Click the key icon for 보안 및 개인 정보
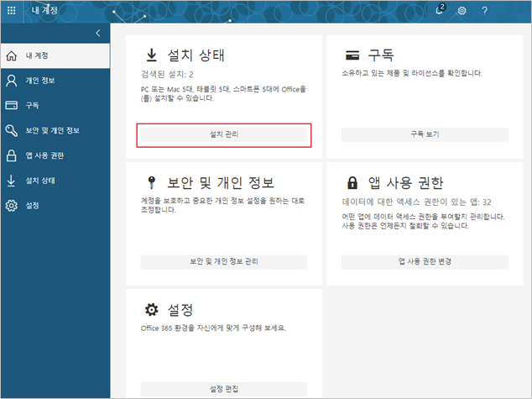 tap(12, 130)
